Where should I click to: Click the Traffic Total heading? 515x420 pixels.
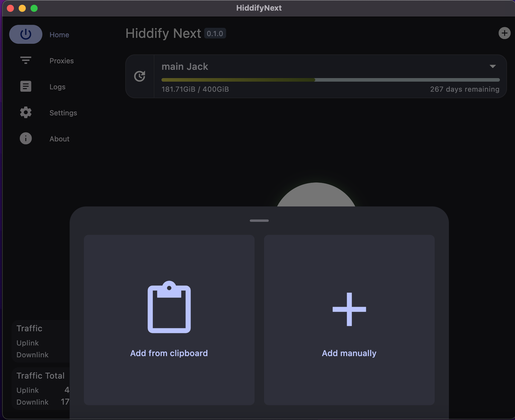coord(40,376)
